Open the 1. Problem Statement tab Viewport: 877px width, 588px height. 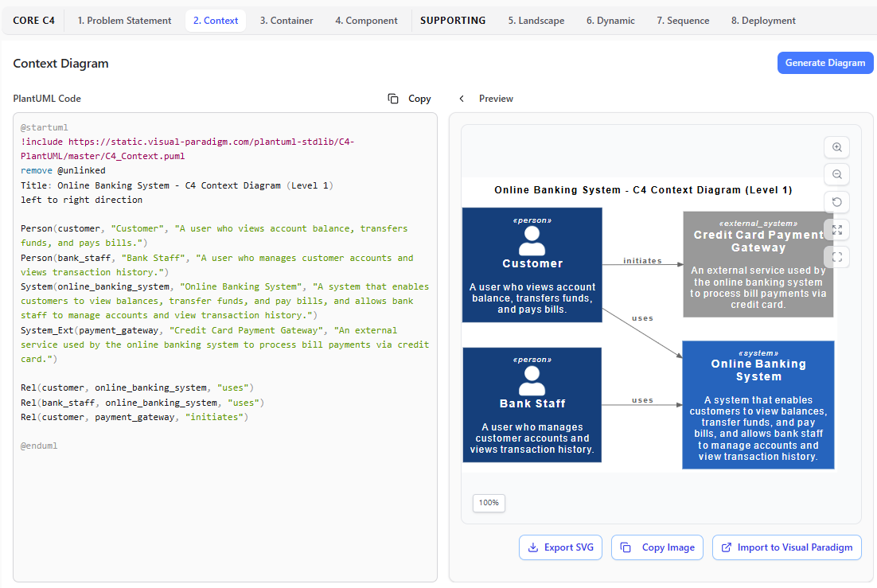[124, 21]
